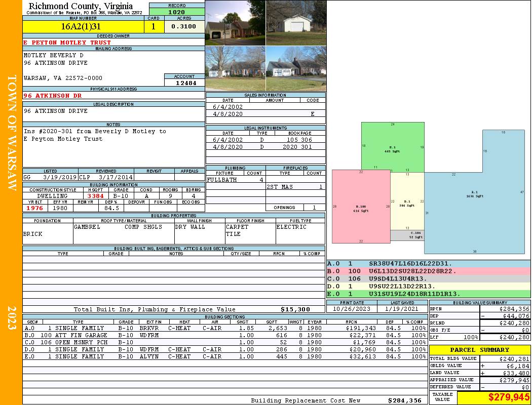The width and height of the screenshot is (532, 405).
Task: Select the red taxable value $279,945
Action: click(x=509, y=397)
